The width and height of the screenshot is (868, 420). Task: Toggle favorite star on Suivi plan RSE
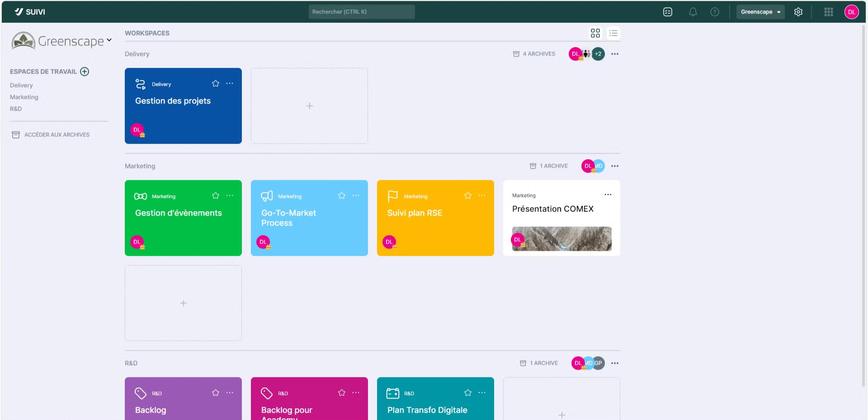(468, 196)
